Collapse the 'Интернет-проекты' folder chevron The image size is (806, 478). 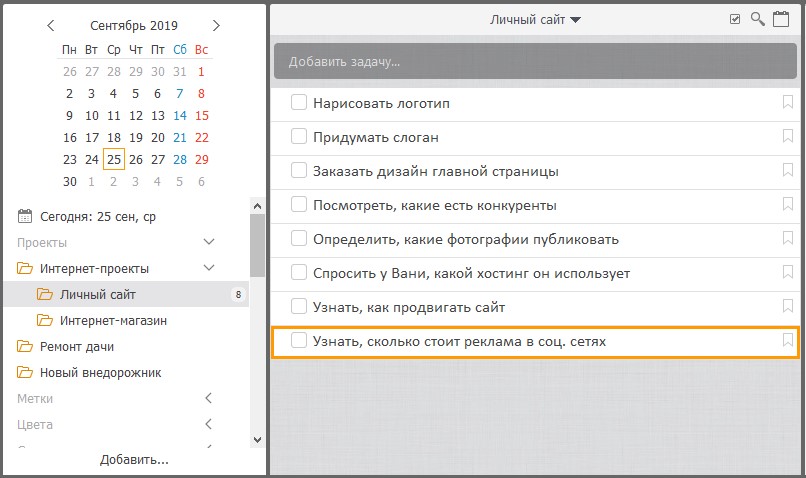coord(209,268)
